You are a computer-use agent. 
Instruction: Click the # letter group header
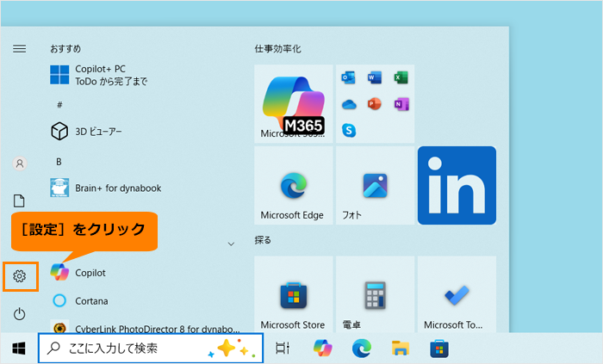pyautogui.click(x=59, y=105)
